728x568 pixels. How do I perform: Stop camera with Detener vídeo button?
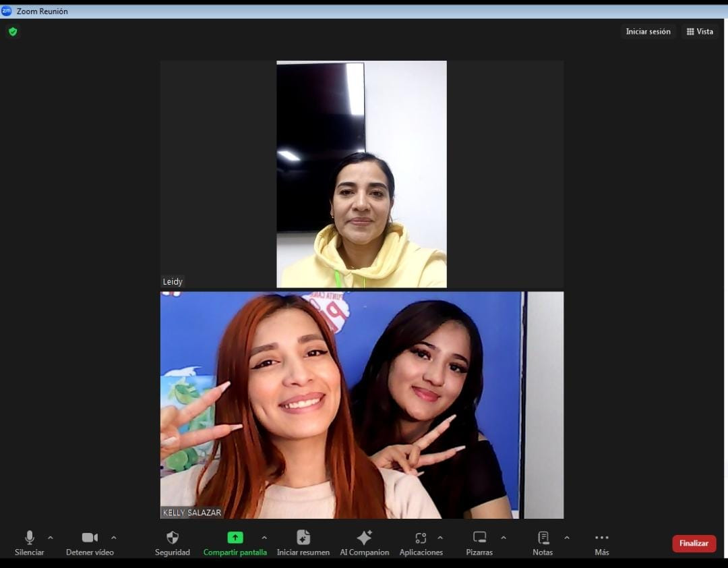[x=90, y=538]
